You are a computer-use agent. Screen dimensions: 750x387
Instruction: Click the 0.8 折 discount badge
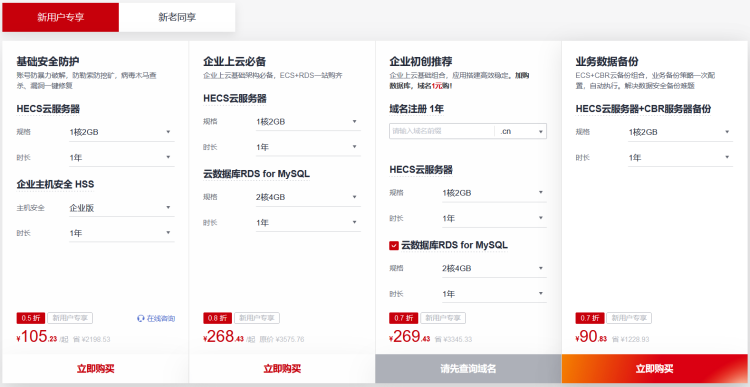point(218,318)
